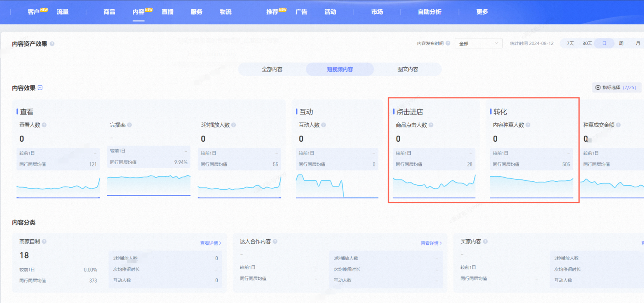Screen dimensions: 644x303
Task: Open the 内容 navigation menu
Action: (138, 12)
